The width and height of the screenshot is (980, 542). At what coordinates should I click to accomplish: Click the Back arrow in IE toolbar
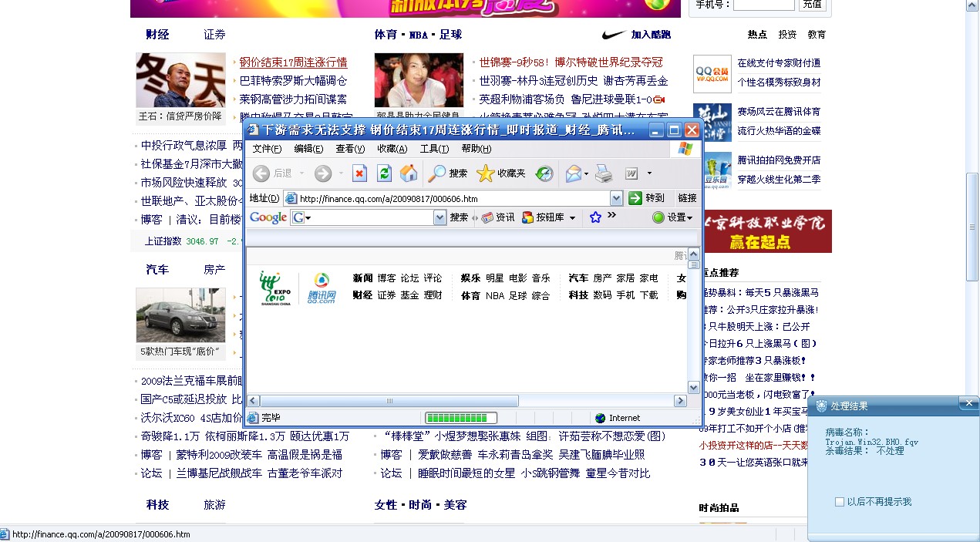[261, 173]
